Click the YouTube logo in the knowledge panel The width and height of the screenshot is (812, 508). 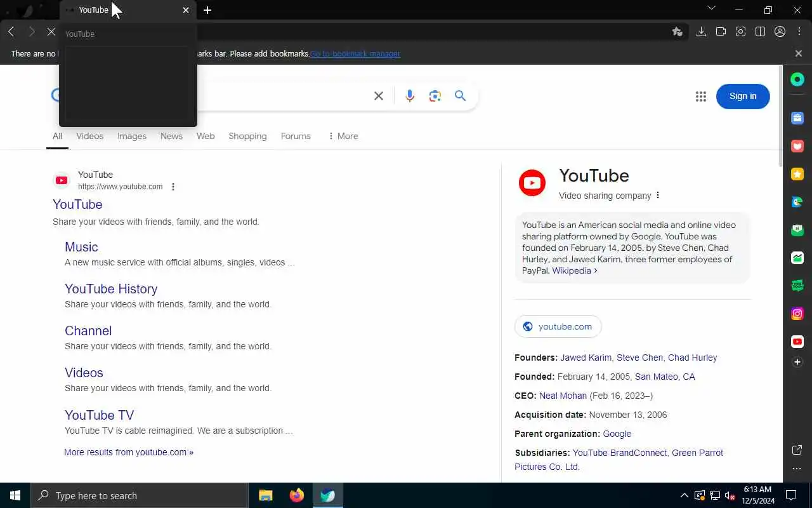coord(532,183)
